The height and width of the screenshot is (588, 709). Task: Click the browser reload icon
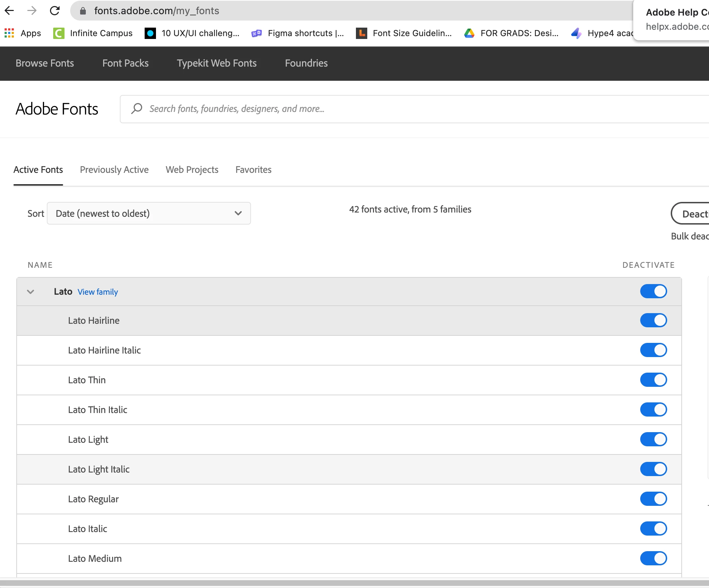click(x=55, y=11)
